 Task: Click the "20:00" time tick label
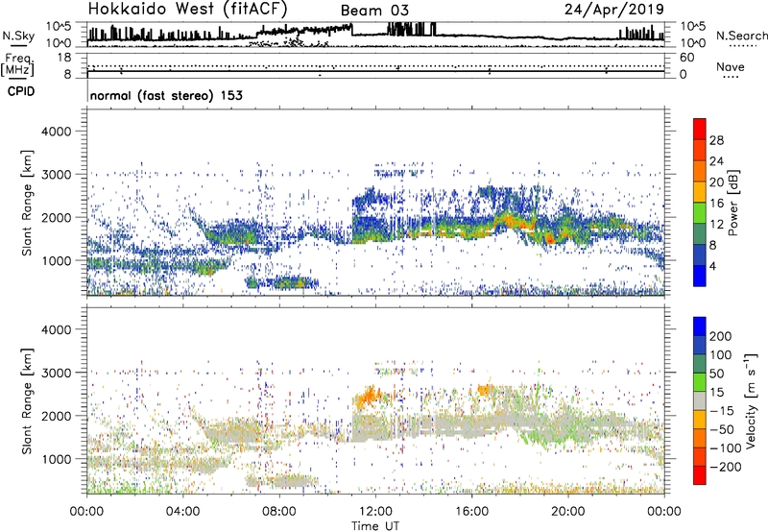567,512
